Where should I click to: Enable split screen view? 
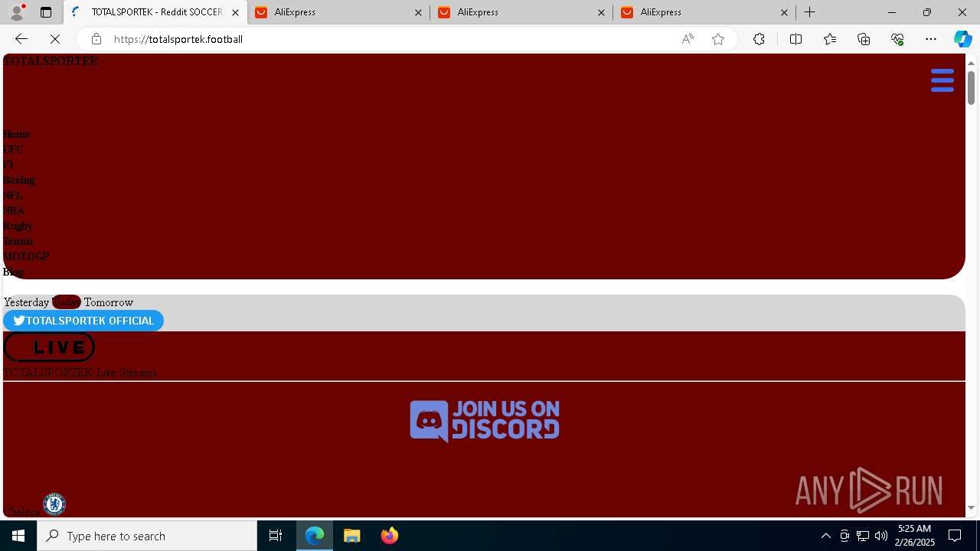[795, 39]
